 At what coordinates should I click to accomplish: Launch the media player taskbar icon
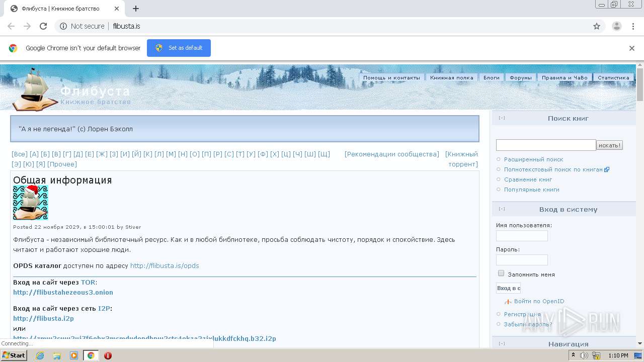[74, 355]
